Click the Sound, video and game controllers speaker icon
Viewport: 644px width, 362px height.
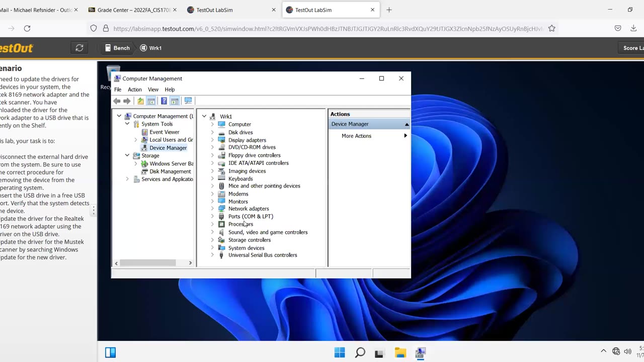[221, 232]
